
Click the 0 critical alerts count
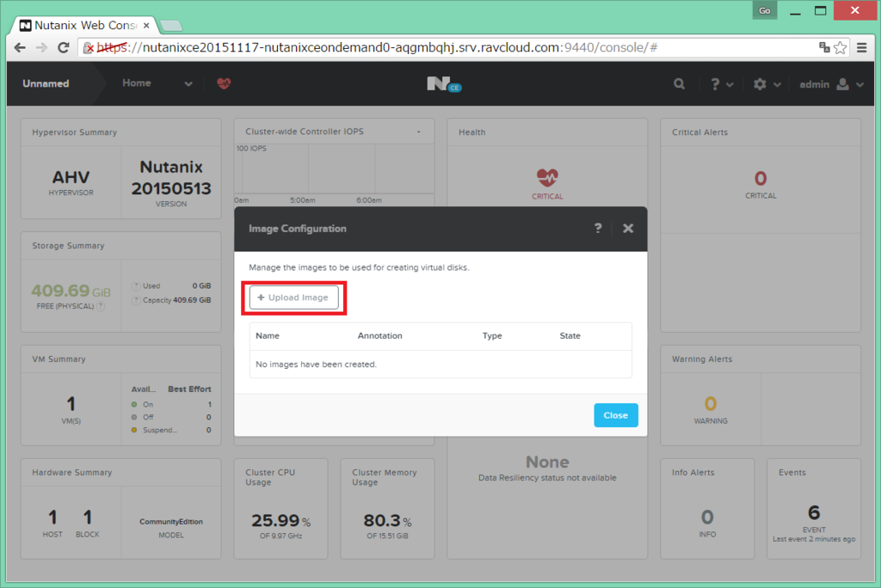pyautogui.click(x=761, y=179)
